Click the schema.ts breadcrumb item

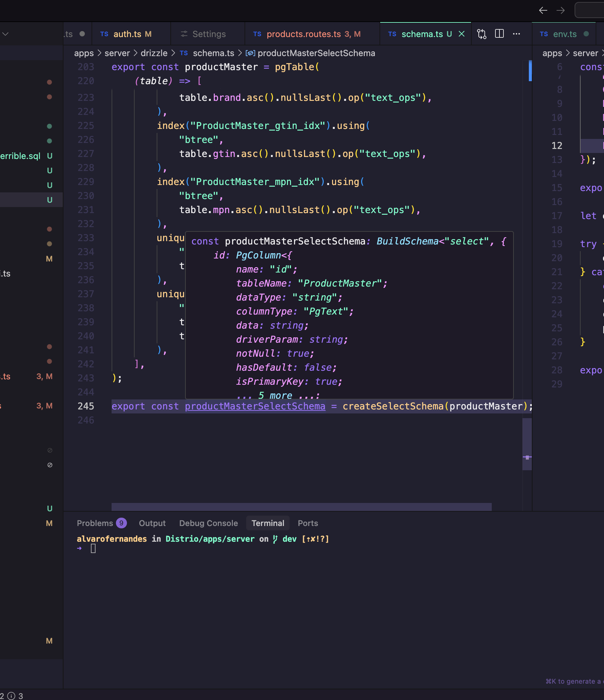point(213,53)
